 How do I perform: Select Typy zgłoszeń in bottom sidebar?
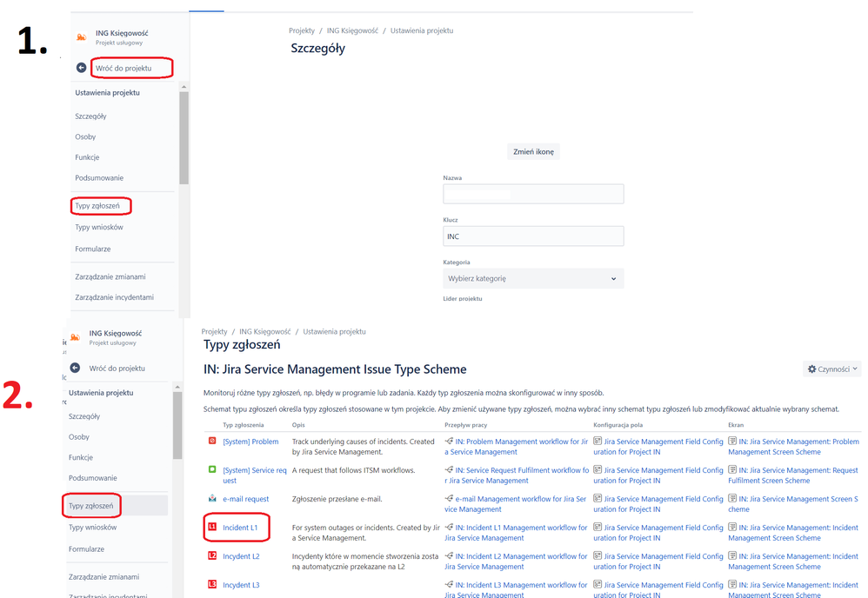90,506
